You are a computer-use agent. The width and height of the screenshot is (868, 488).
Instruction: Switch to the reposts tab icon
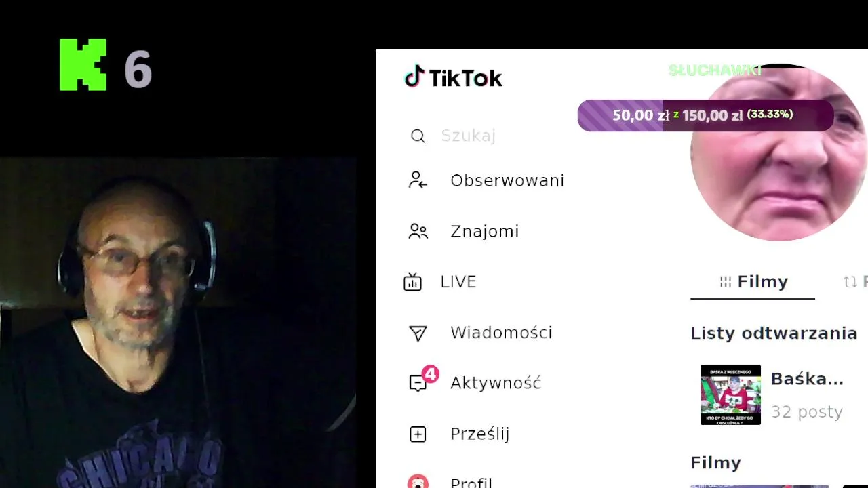[x=850, y=282]
